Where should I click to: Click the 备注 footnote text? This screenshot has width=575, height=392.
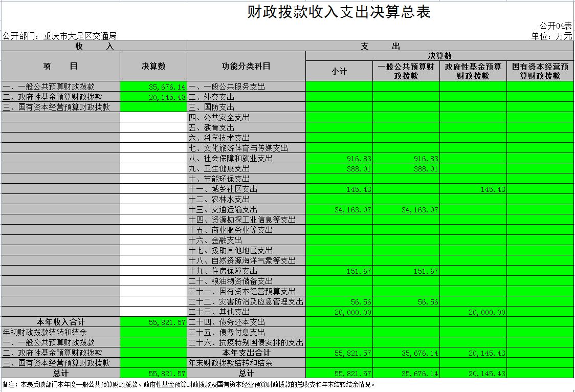click(x=189, y=385)
